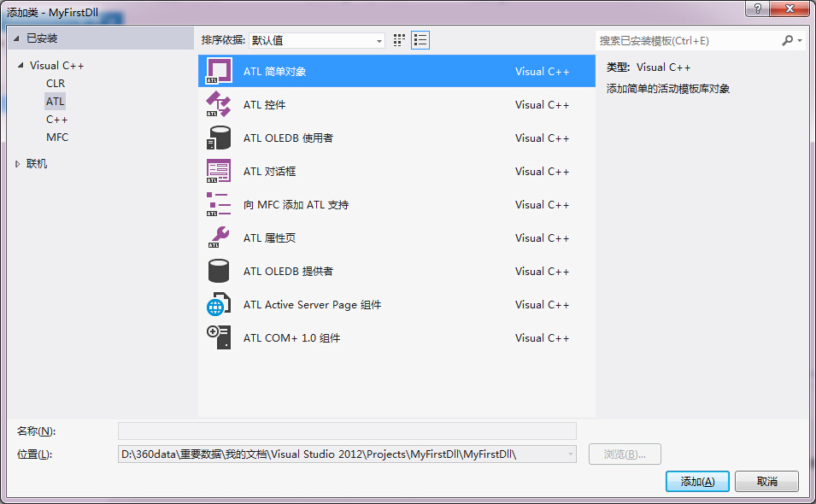Viewport: 816px width, 504px height.
Task: Click the 向 MFC 添加 ATL 支持 icon
Action: point(219,204)
